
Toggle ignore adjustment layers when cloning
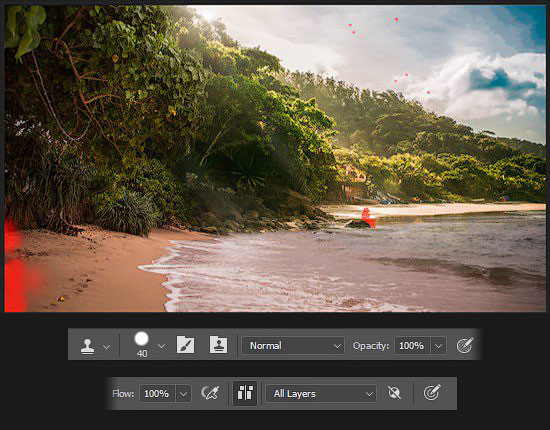point(394,393)
